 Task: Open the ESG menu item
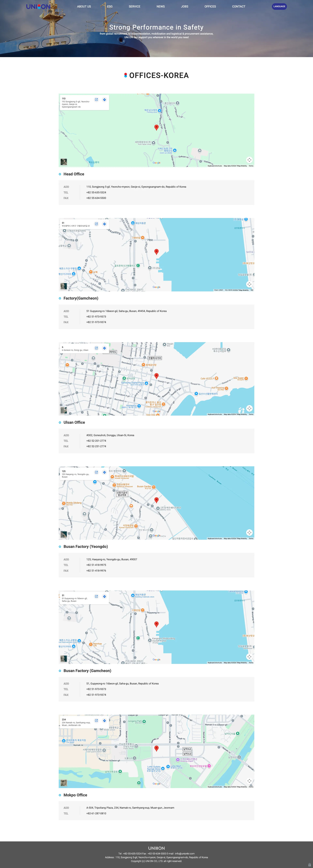tap(110, 6)
